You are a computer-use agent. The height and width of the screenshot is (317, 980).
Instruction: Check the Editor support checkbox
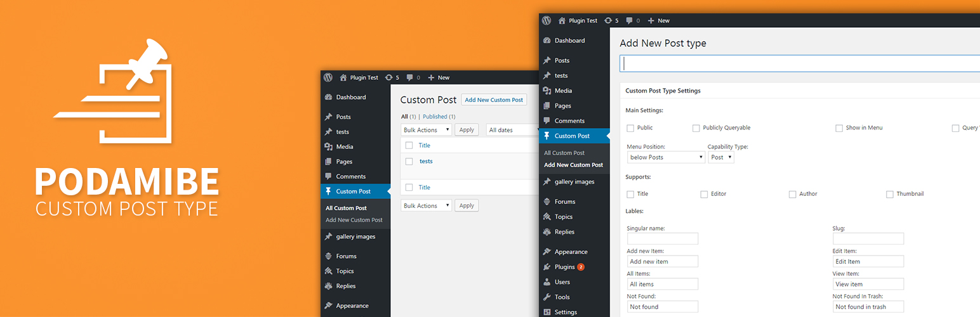click(704, 194)
